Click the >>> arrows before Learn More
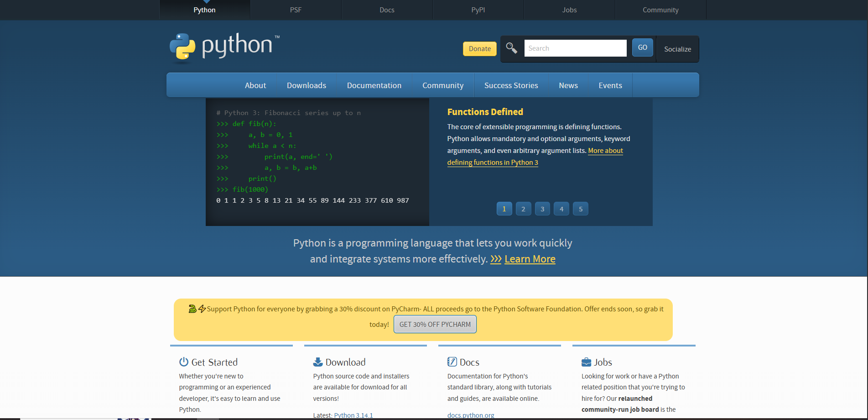The height and width of the screenshot is (420, 868). pyautogui.click(x=495, y=259)
